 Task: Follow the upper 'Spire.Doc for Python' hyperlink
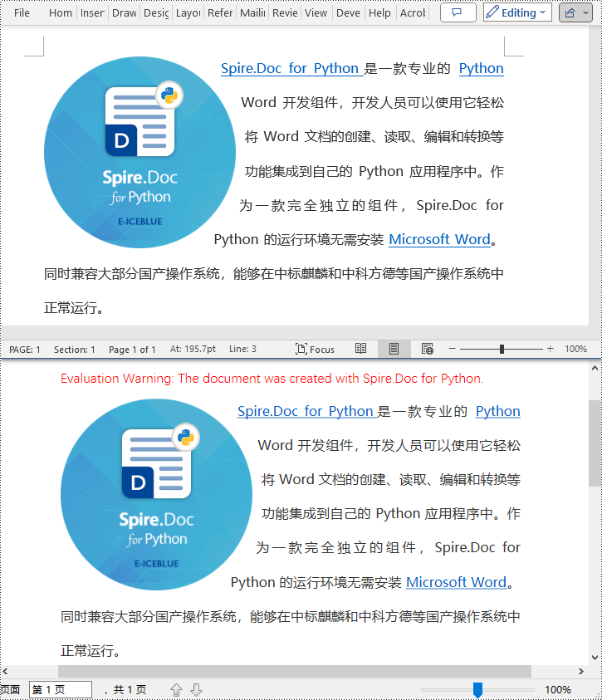click(291, 68)
